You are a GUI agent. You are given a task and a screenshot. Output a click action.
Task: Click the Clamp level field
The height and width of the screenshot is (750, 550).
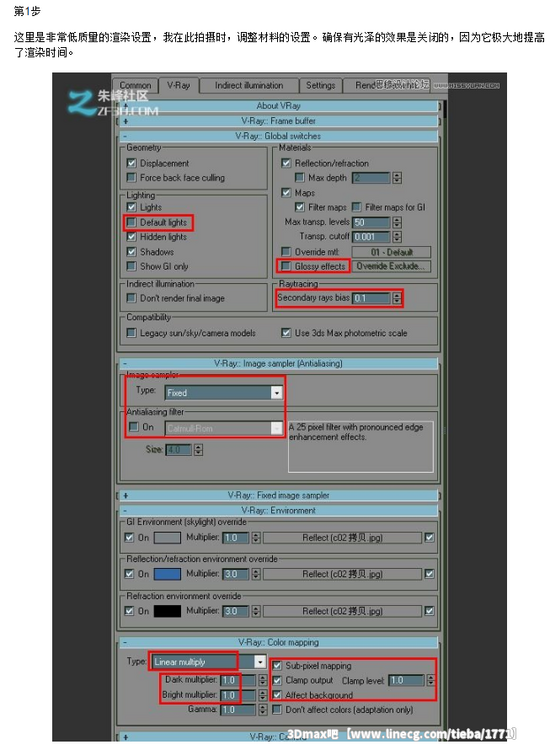[x=407, y=680]
